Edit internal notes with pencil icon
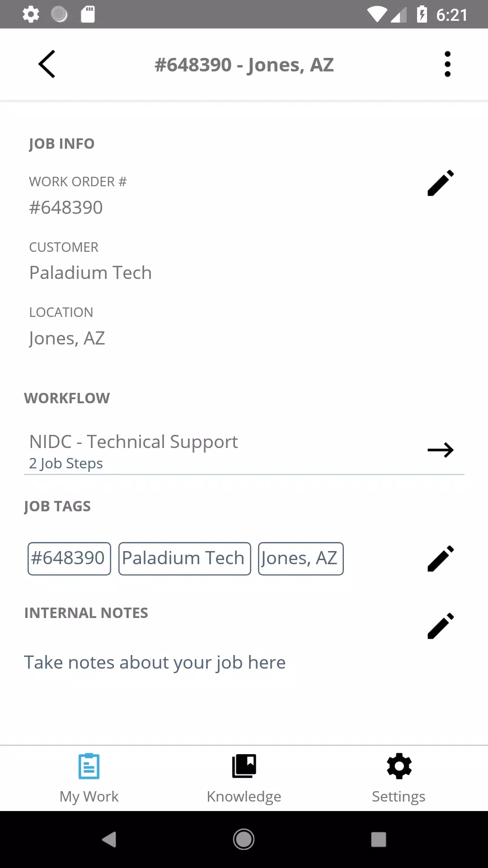Viewport: 488px width, 868px height. 441,626
